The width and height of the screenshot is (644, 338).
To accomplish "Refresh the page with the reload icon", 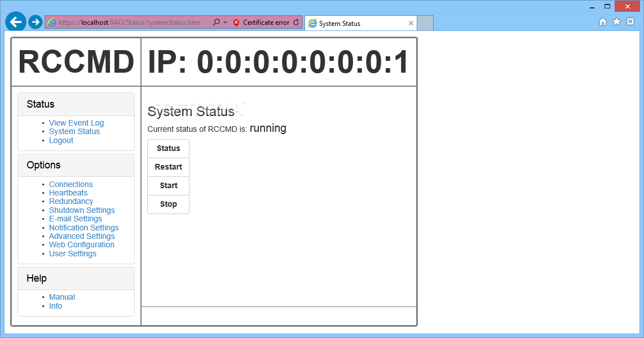I will click(x=296, y=22).
